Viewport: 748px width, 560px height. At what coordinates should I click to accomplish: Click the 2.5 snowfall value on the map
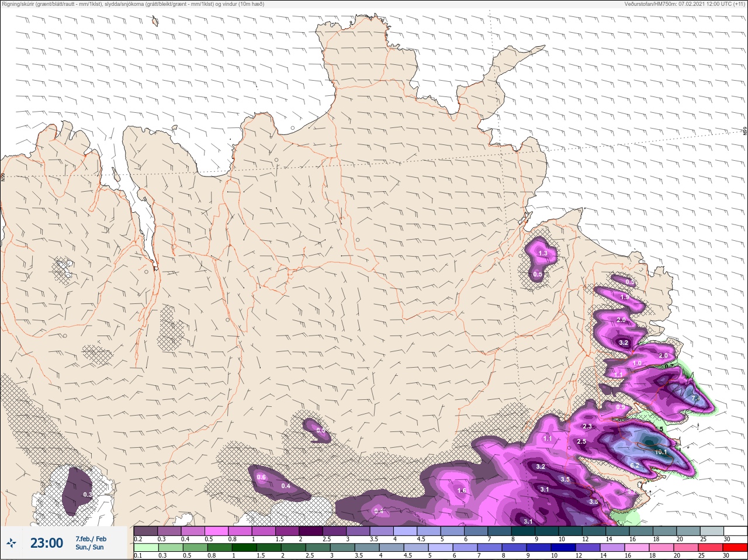pyautogui.click(x=581, y=441)
